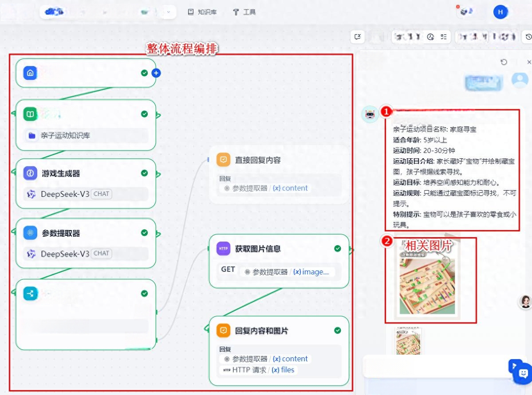The height and width of the screenshot is (395, 532).
Task: Expand the app switcher chevron in header
Action: point(169,12)
